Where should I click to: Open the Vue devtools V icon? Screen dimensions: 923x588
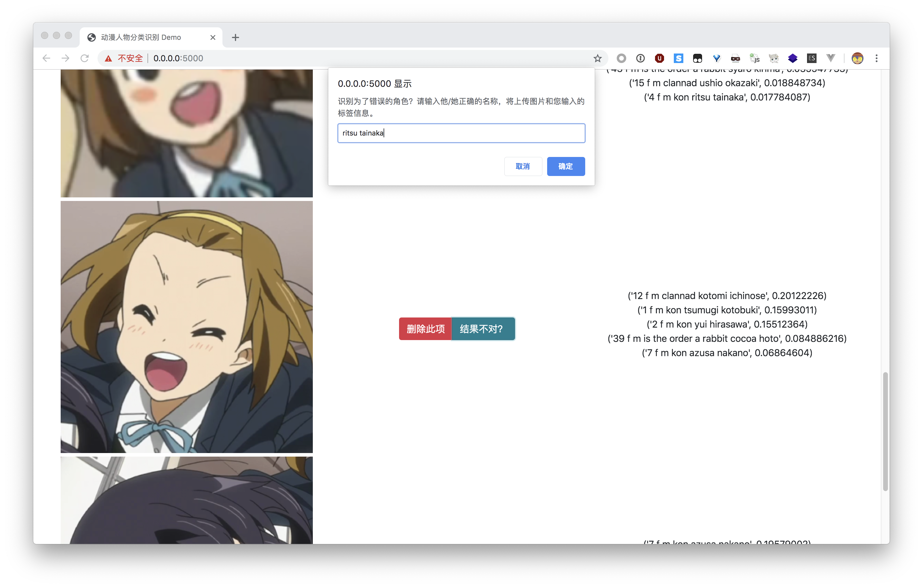831,58
